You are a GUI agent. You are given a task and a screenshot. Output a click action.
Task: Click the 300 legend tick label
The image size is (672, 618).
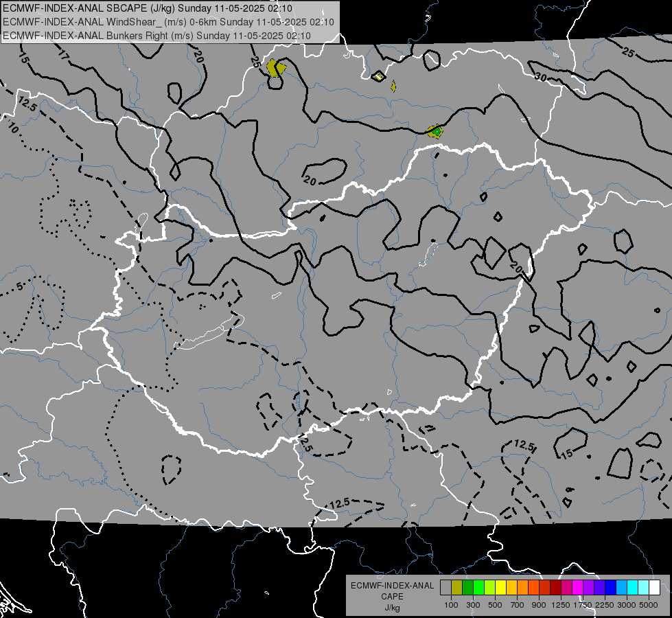coord(473,605)
